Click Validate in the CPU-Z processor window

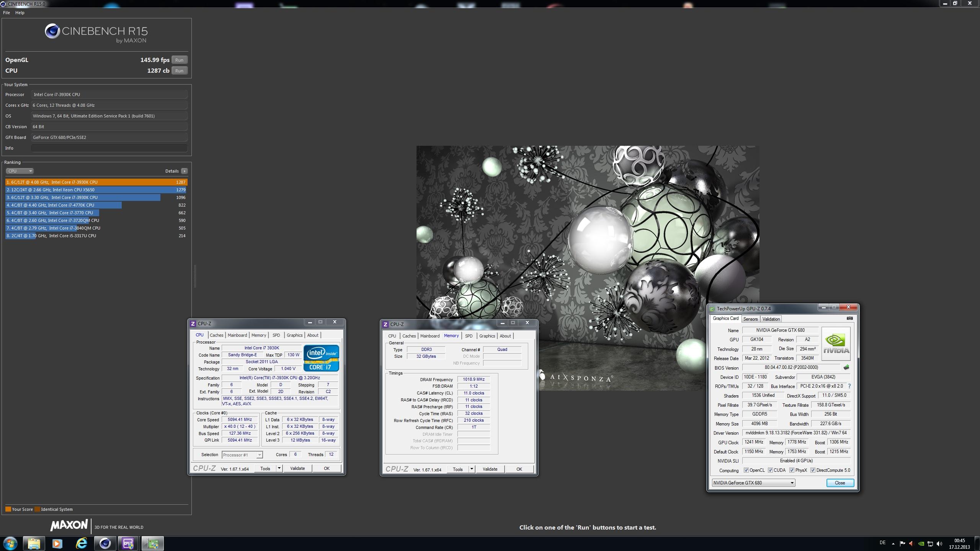pyautogui.click(x=297, y=468)
